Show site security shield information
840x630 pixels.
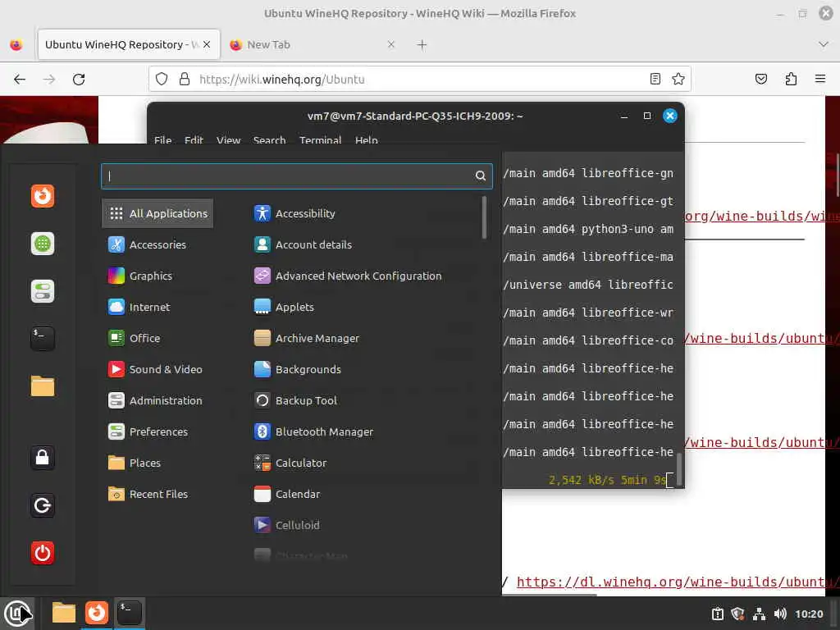[x=162, y=80]
